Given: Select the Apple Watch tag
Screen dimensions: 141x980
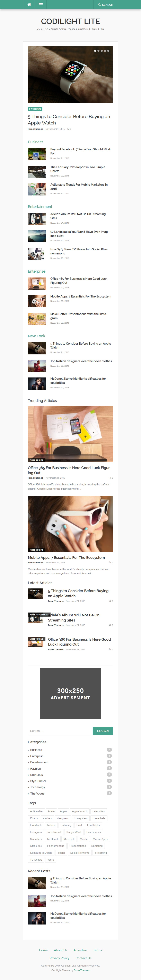Looking at the screenshot, I should pyautogui.click(x=80, y=811).
